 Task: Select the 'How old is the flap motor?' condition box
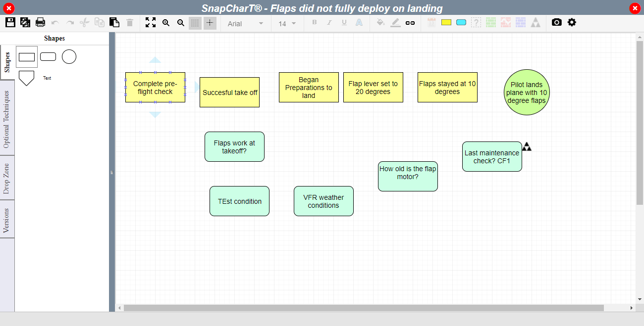[408, 176]
